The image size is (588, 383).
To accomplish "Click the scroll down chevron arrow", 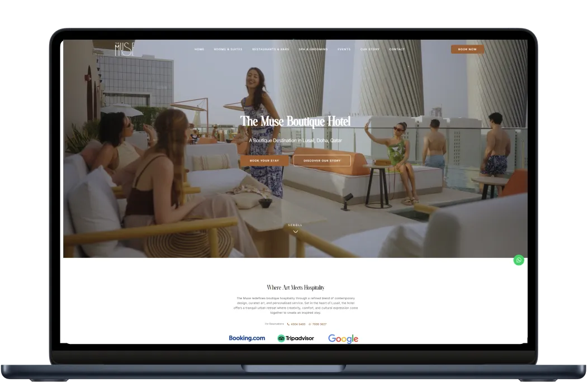I will click(296, 232).
